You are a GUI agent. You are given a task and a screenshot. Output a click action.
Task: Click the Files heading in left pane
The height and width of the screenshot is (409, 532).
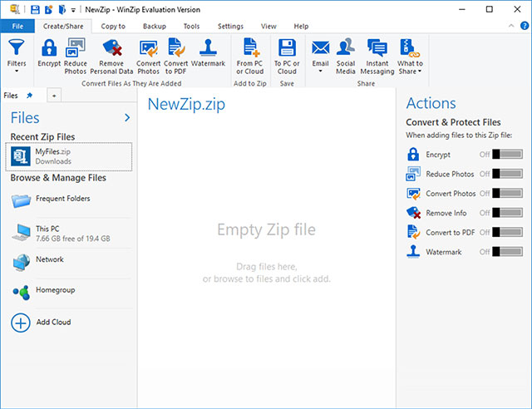(x=25, y=118)
